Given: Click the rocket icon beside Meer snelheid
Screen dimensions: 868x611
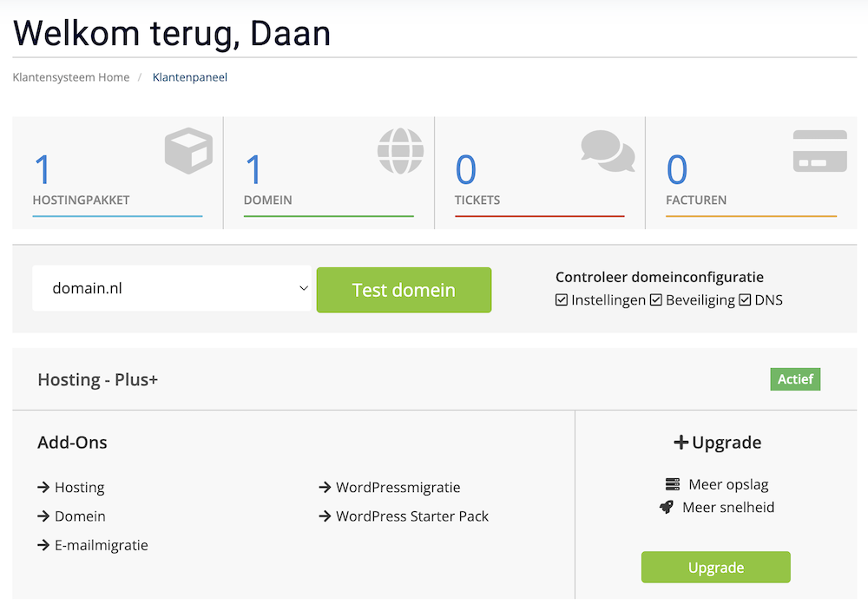Looking at the screenshot, I should pos(667,507).
